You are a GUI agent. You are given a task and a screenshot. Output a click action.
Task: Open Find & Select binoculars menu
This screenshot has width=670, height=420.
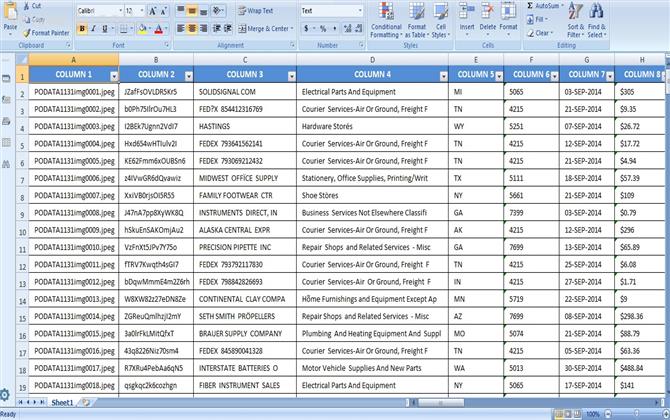[x=597, y=20]
